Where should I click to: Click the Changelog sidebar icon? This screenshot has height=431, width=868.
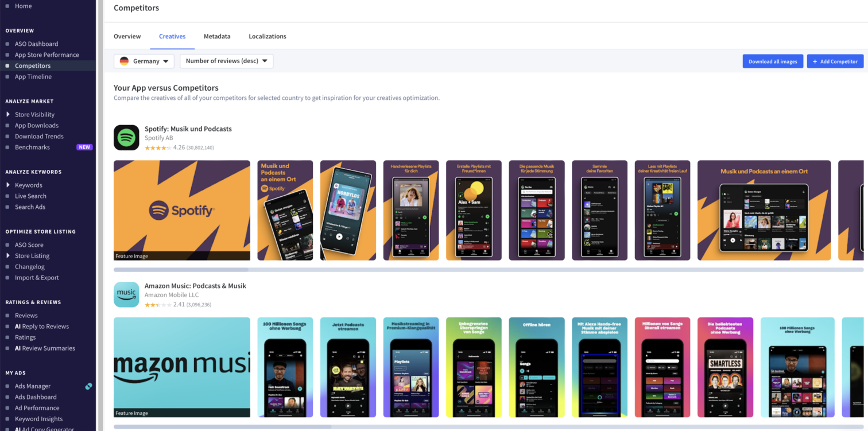7,266
